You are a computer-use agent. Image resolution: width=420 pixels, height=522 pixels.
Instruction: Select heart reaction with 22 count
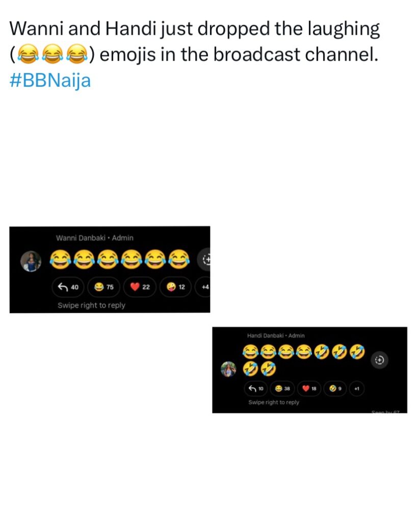click(x=140, y=286)
